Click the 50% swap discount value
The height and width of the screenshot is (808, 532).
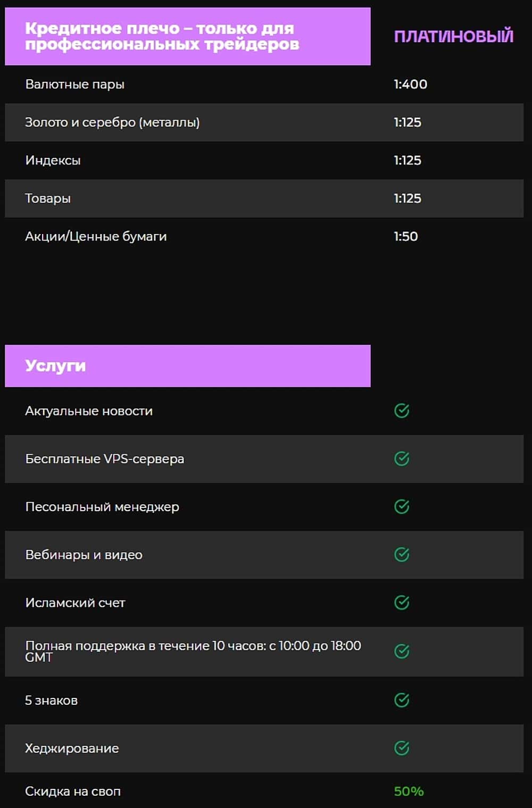[x=409, y=792]
